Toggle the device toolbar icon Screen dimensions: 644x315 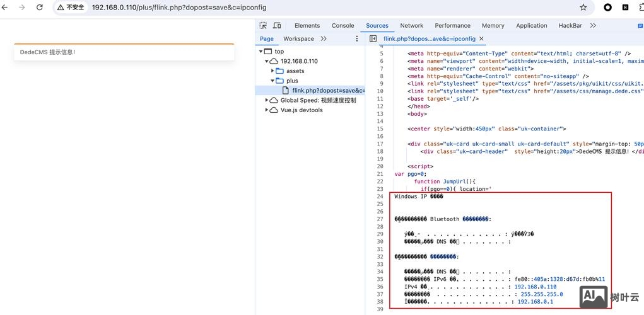[x=277, y=26]
